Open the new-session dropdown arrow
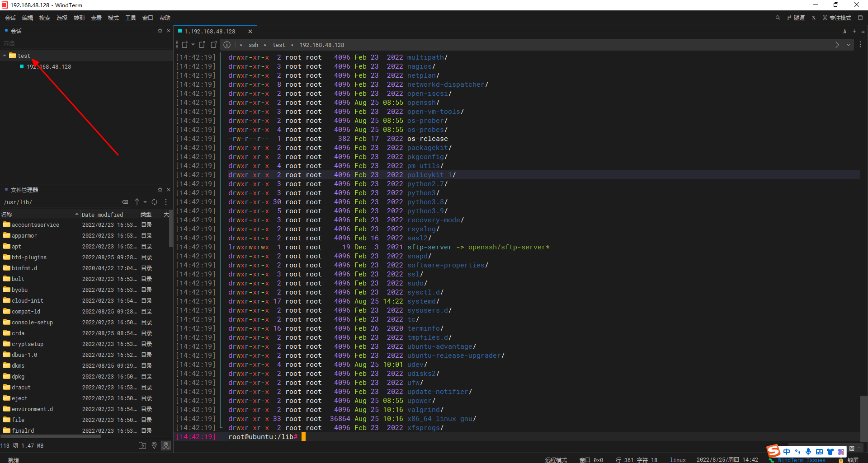 coord(193,45)
